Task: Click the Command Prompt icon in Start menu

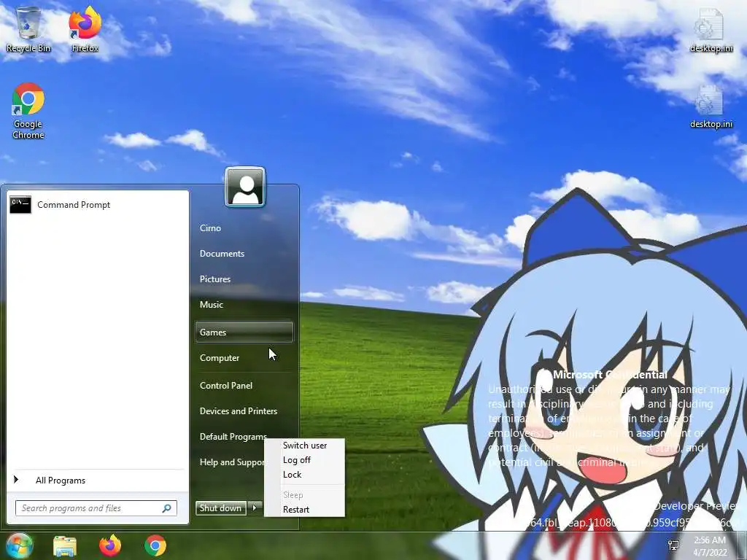Action: (20, 205)
